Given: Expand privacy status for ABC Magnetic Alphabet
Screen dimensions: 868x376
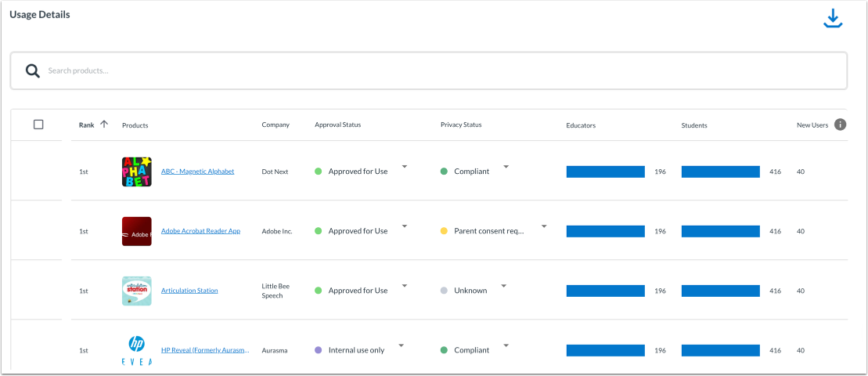Looking at the screenshot, I should click(506, 167).
